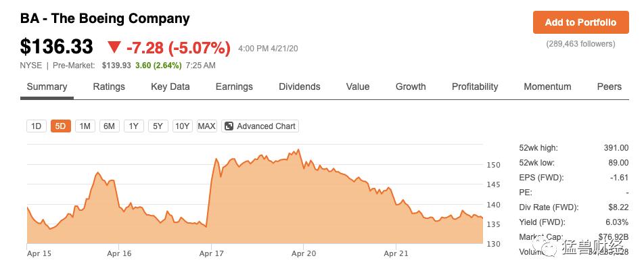Click the Add to Portfolio button
Image resolution: width=644 pixels, height=275 pixels.
pos(580,22)
